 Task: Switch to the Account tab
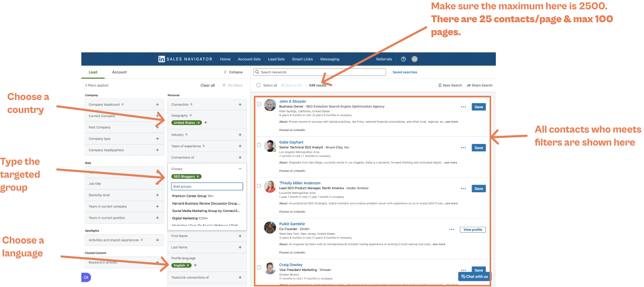pyautogui.click(x=119, y=72)
